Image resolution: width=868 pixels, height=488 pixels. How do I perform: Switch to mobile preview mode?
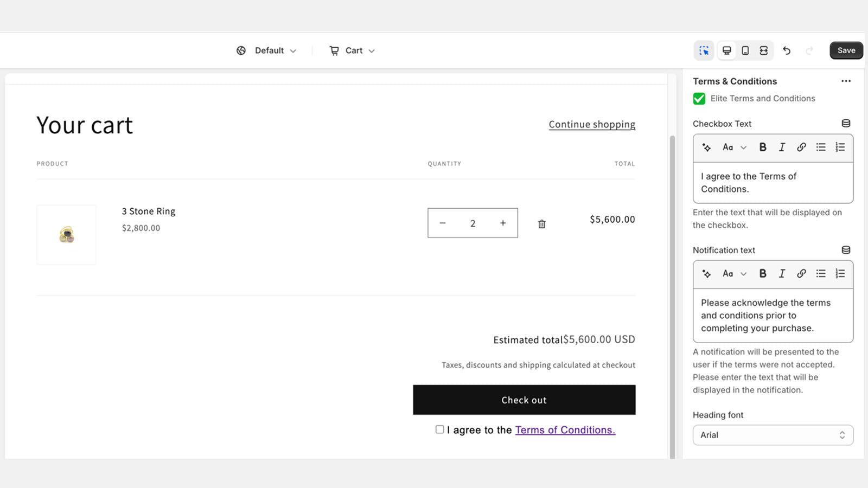pyautogui.click(x=745, y=50)
